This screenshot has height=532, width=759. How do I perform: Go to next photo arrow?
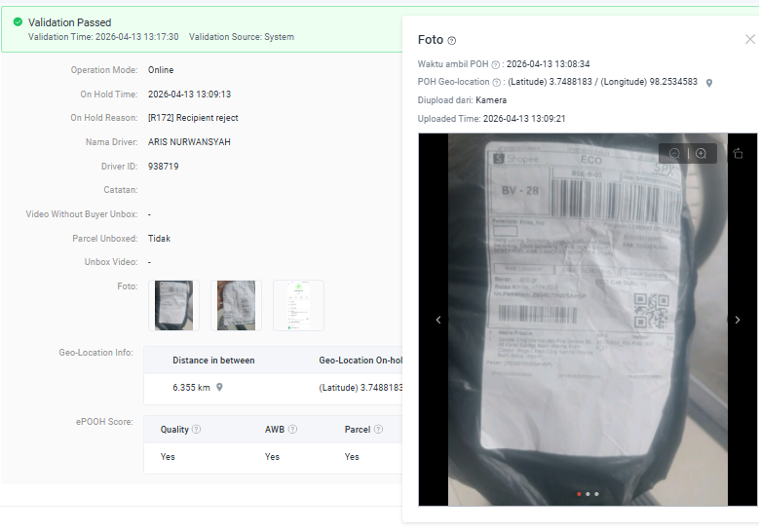tap(738, 320)
